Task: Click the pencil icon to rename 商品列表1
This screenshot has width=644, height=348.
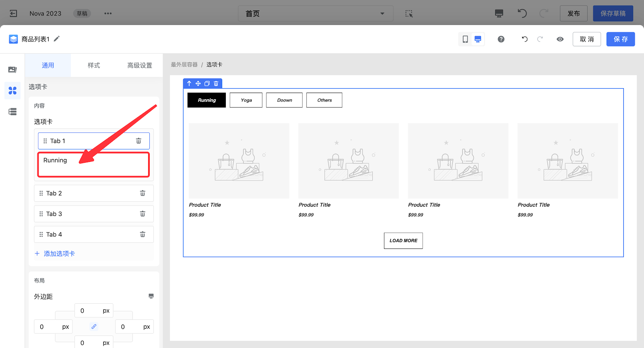Action: (57, 39)
